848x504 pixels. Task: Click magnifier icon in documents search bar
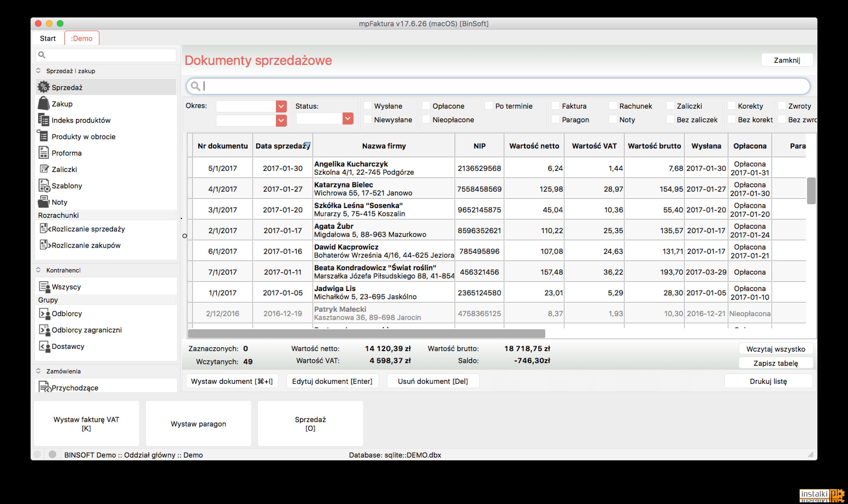(195, 86)
